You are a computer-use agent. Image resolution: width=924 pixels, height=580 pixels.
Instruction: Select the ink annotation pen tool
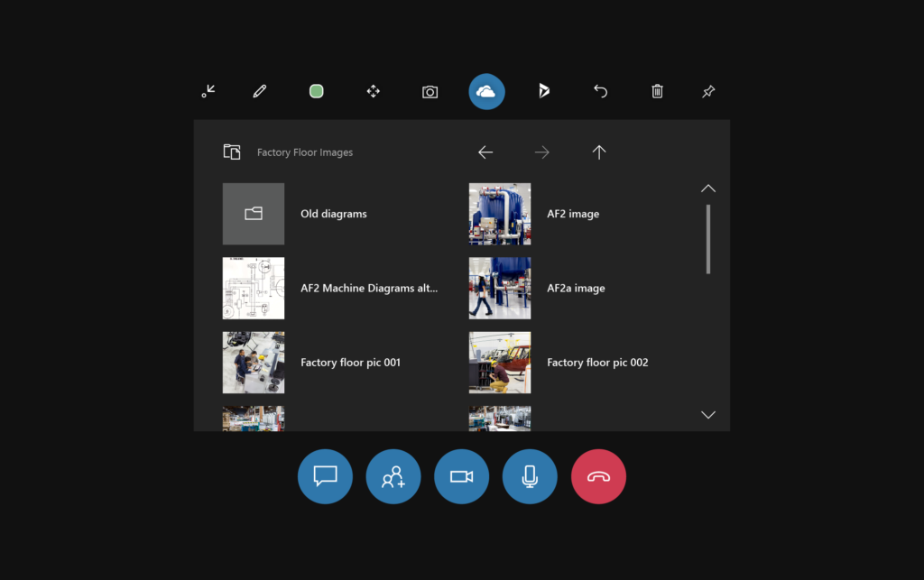pyautogui.click(x=259, y=91)
